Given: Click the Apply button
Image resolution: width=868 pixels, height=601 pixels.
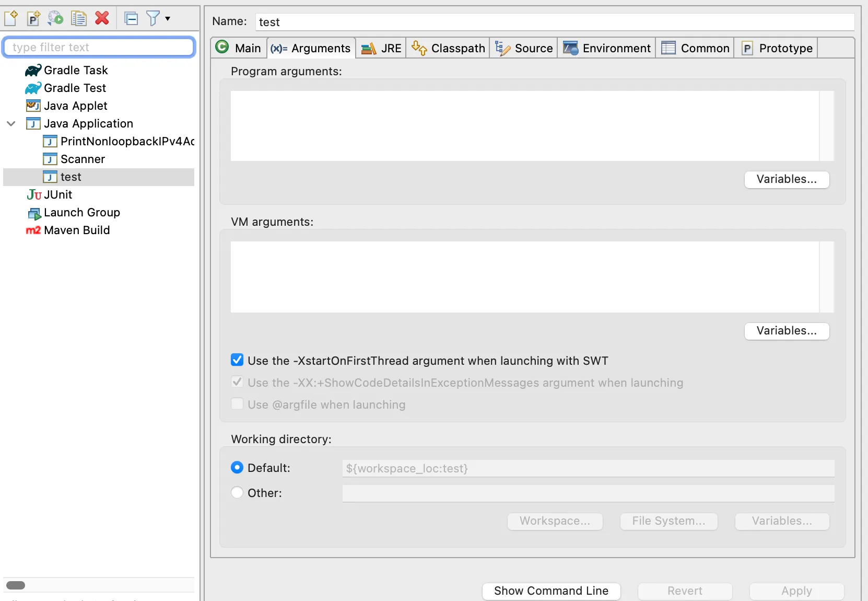Looking at the screenshot, I should point(797,591).
